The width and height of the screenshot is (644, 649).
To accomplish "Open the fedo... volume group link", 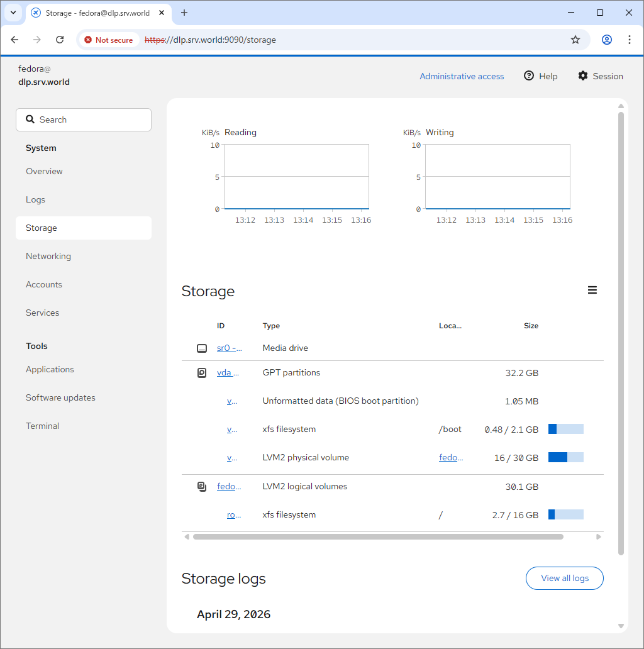I will tap(229, 486).
